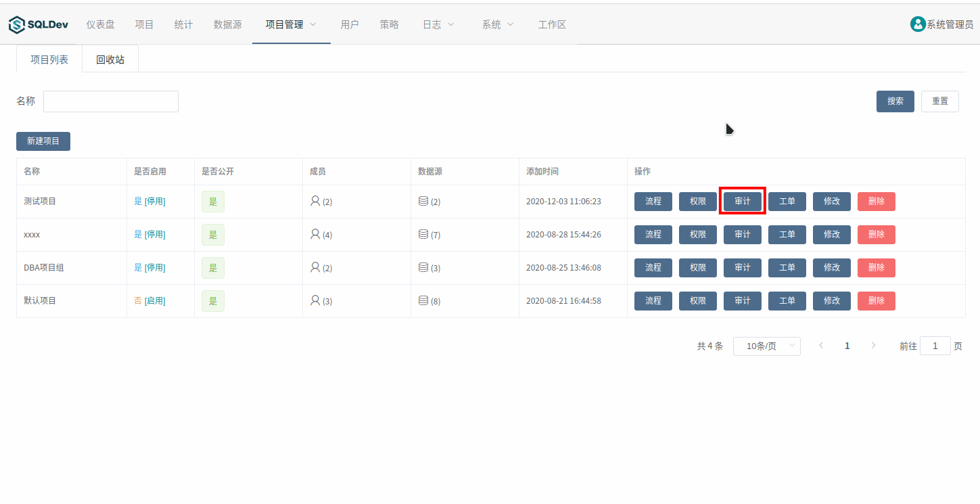Open the 数据源 menu item
980x504 pixels.
[x=227, y=24]
